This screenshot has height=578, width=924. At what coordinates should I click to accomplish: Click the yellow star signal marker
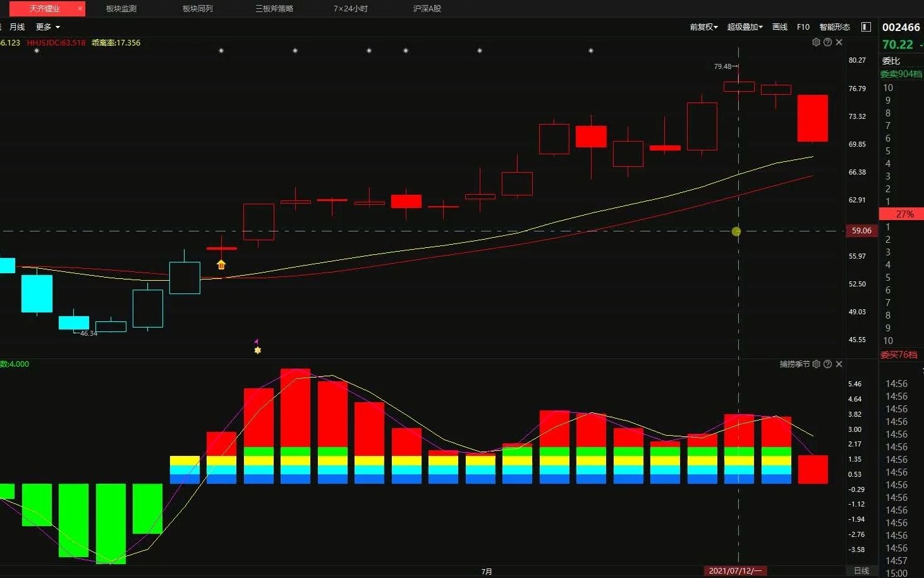click(257, 350)
